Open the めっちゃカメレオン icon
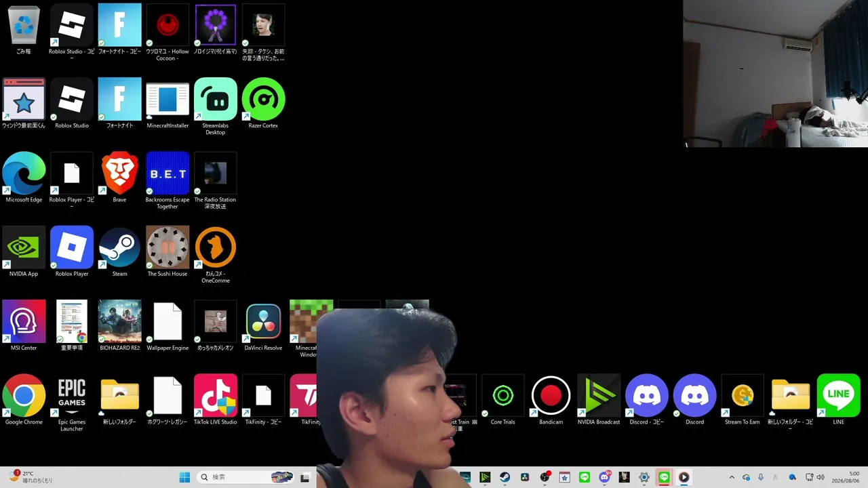Viewport: 868px width, 488px height. [x=216, y=325]
